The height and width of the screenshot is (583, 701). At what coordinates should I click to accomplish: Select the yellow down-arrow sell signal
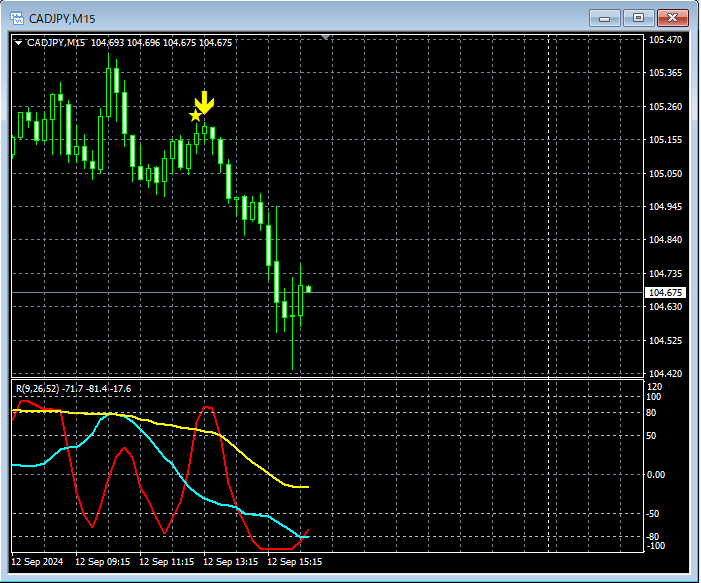point(204,102)
